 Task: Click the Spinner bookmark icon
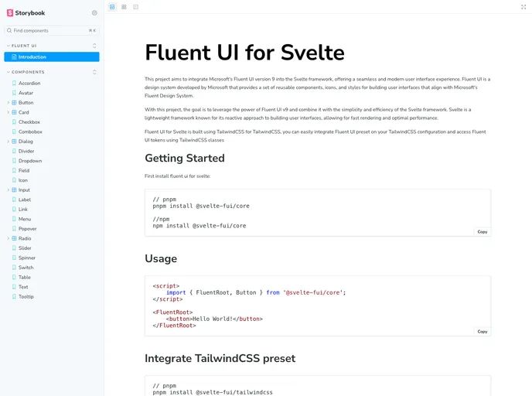[x=14, y=258]
